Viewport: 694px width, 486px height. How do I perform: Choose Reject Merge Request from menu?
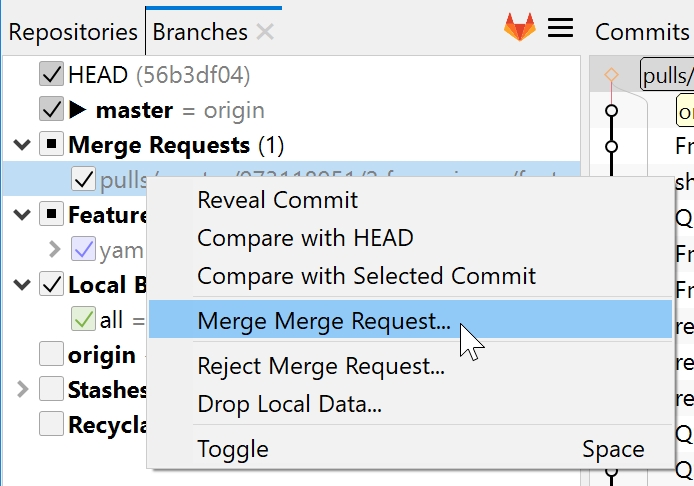(321, 366)
